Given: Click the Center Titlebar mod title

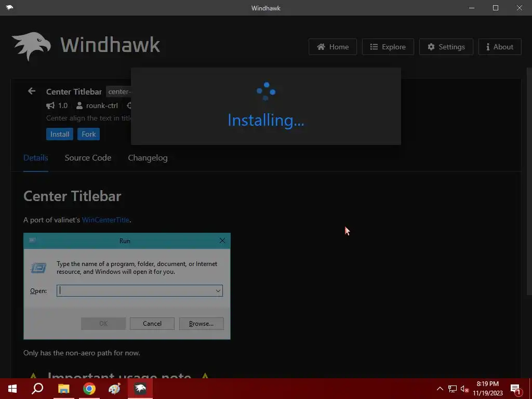Looking at the screenshot, I should pyautogui.click(x=74, y=91).
